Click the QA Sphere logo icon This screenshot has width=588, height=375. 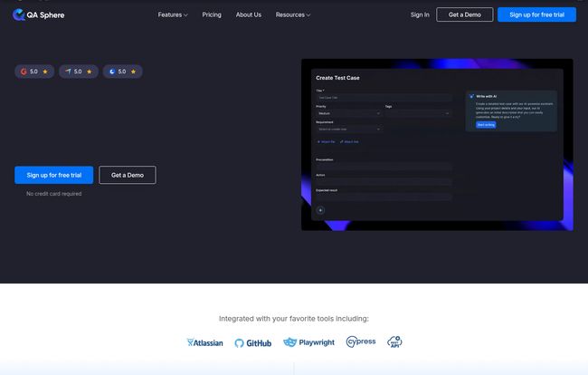(18, 14)
